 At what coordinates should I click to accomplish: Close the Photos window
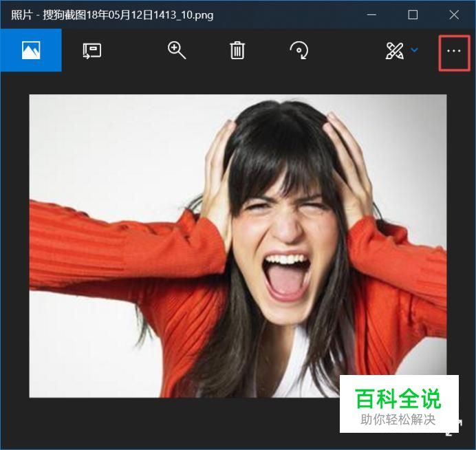[x=454, y=14]
